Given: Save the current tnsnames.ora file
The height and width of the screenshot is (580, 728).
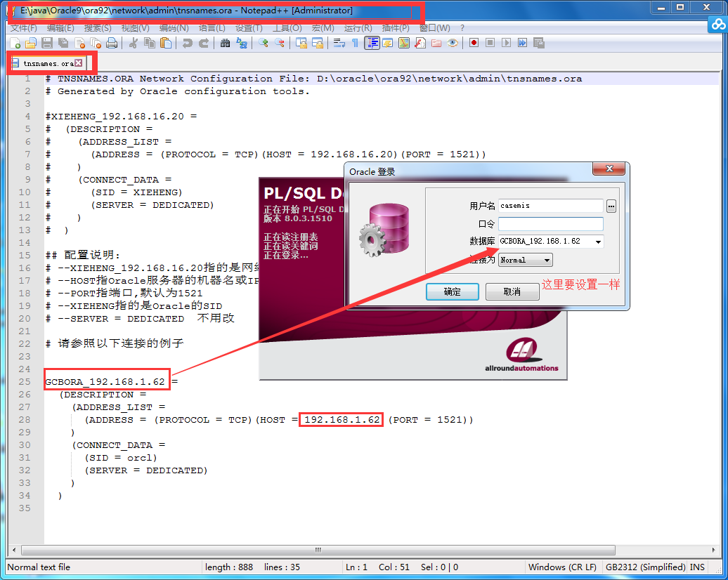Looking at the screenshot, I should tap(46, 43).
